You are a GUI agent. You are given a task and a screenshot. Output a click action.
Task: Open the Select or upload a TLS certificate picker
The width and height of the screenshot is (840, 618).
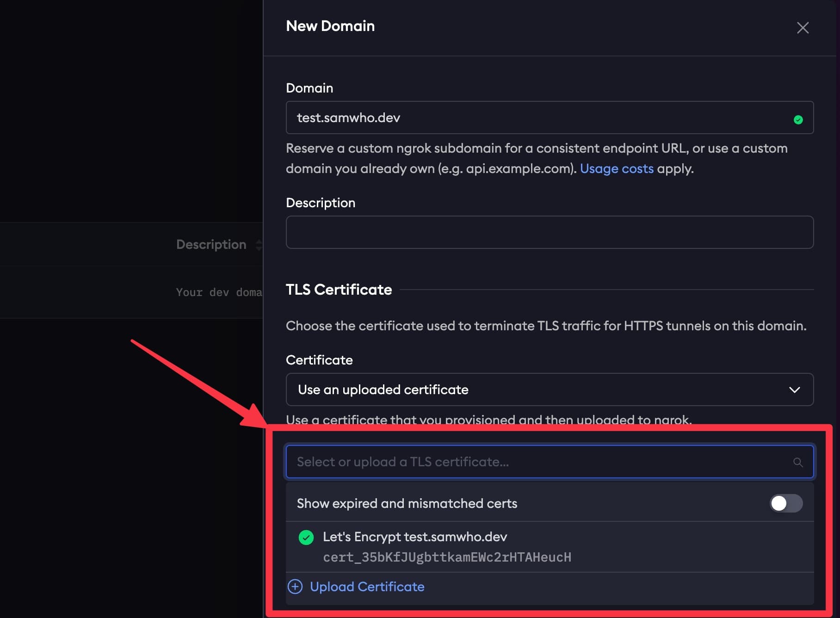click(x=509, y=462)
